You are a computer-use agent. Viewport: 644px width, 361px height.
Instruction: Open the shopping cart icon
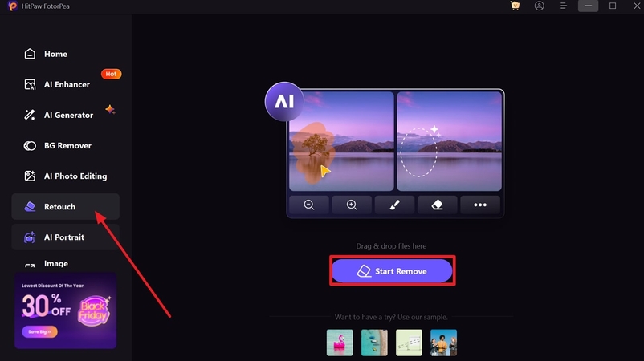pos(515,6)
